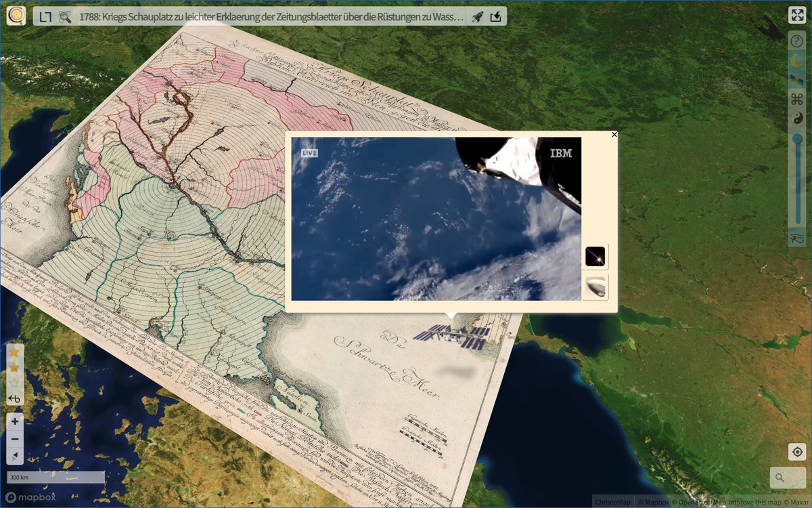Viewport: 812px width, 508px height.
Task: Select the star flare camera thumbnail
Action: [x=595, y=257]
